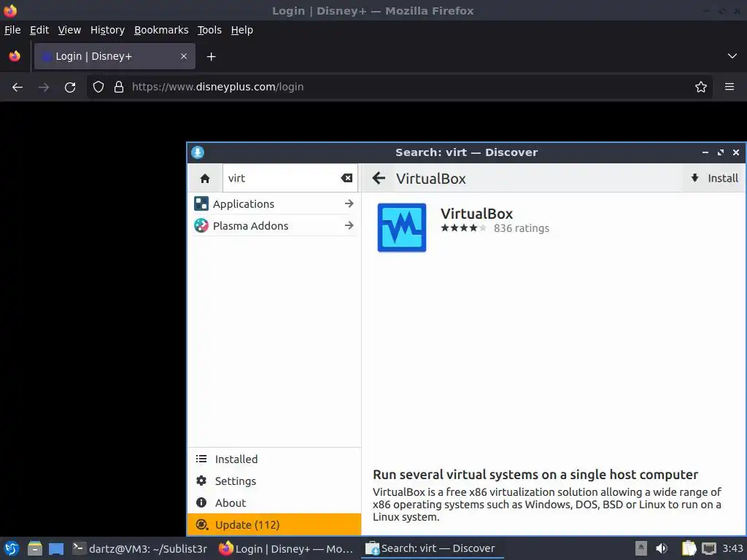Click the tracking protection shield icon
747x560 pixels.
click(98, 87)
